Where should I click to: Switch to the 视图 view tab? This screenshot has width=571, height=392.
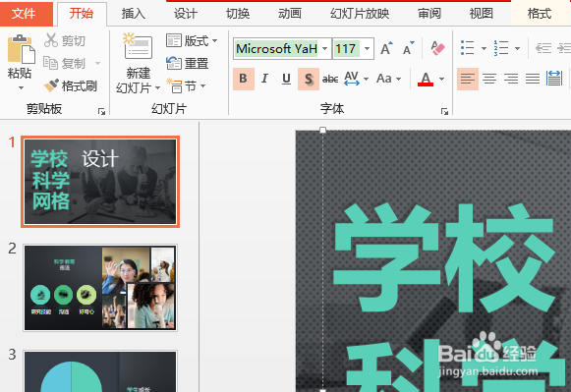click(482, 14)
